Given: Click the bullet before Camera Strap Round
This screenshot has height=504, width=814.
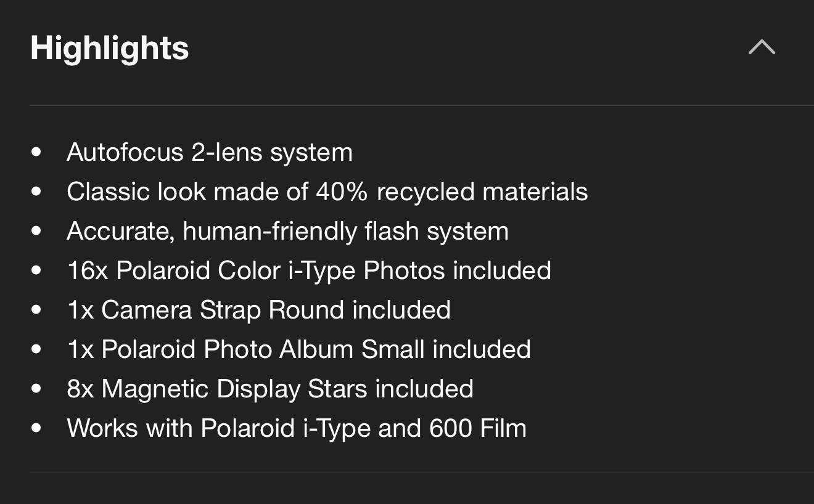Looking at the screenshot, I should [36, 310].
